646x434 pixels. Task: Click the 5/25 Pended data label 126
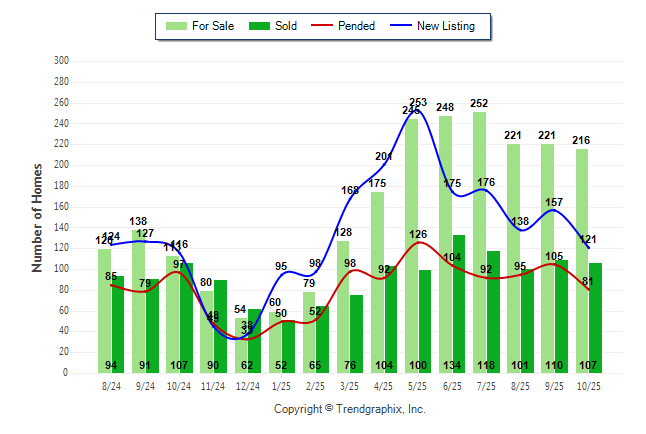pos(418,235)
